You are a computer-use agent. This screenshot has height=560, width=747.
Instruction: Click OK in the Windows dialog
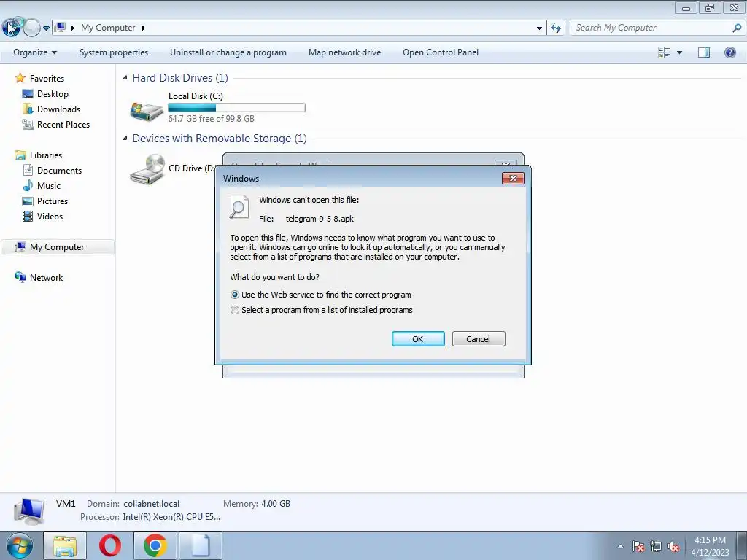[x=418, y=339]
